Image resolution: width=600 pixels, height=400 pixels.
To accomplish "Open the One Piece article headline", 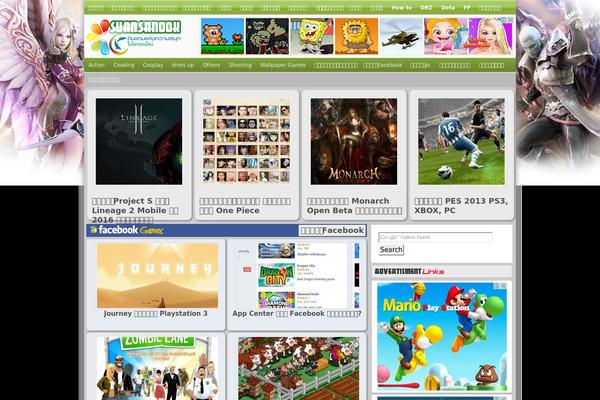I will (245, 206).
